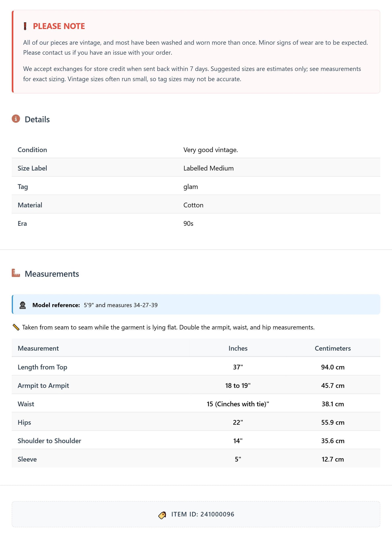Screen dimensions: 392x537
Task: Select the Waist row inches value
Action: tap(238, 404)
